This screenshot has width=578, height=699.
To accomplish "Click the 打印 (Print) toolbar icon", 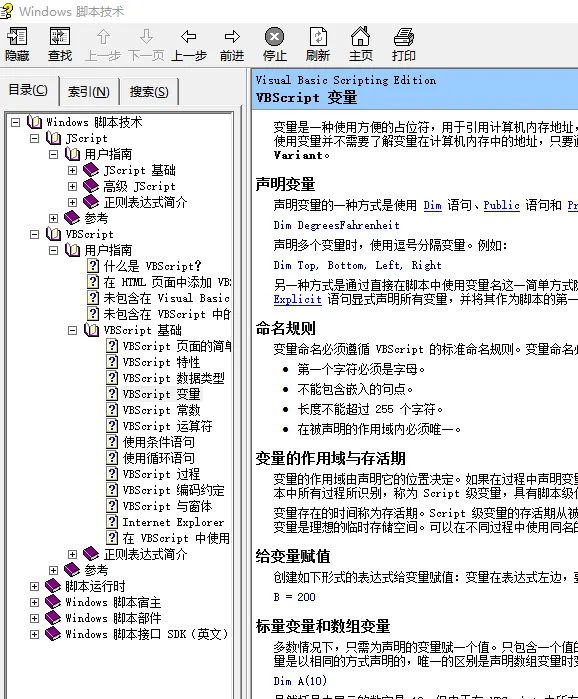I will 404,37.
